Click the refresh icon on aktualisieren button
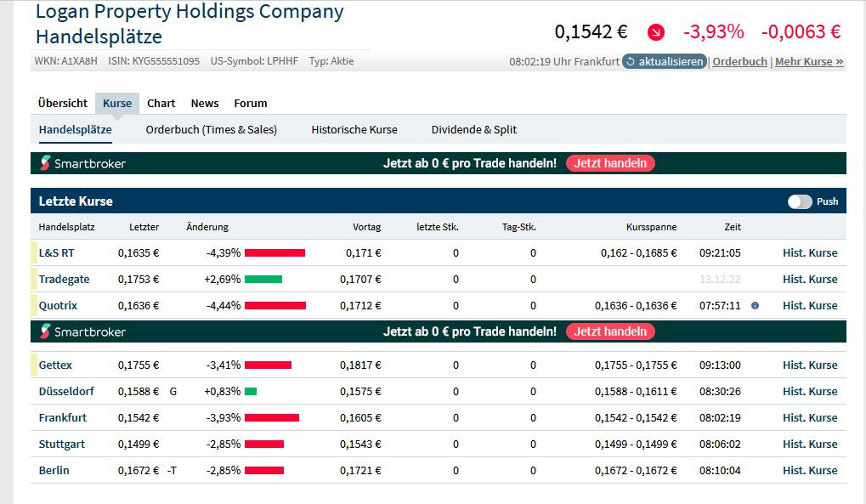 click(631, 61)
